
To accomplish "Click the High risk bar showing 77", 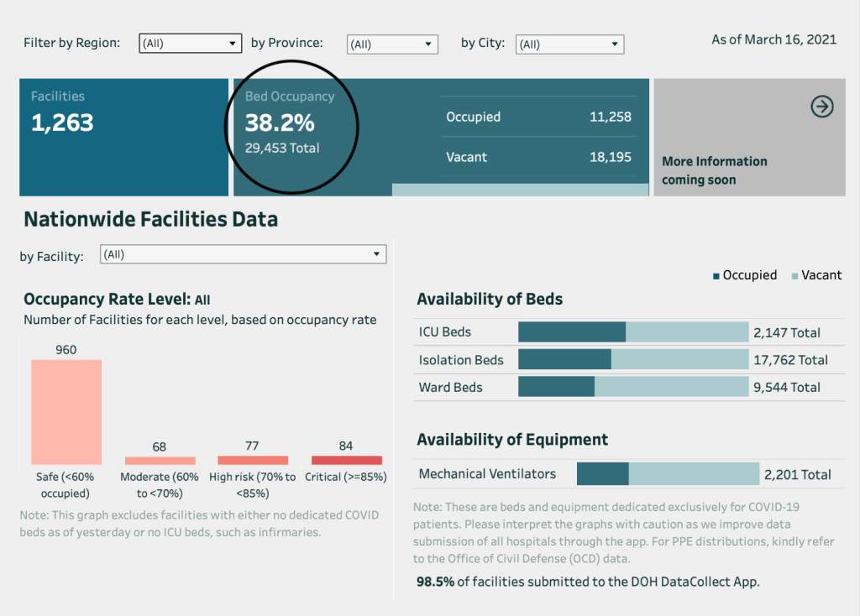I will (x=253, y=460).
